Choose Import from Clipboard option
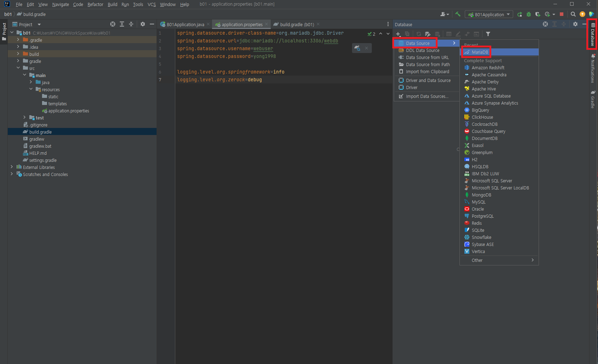The width and height of the screenshot is (598, 364). pyautogui.click(x=426, y=72)
